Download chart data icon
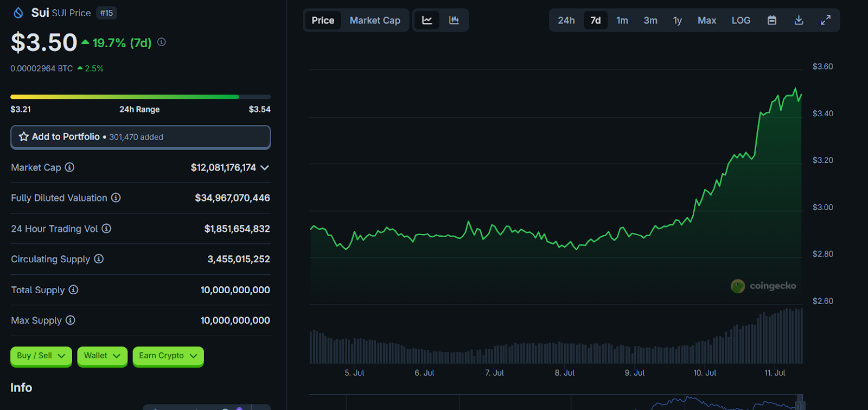 (799, 20)
